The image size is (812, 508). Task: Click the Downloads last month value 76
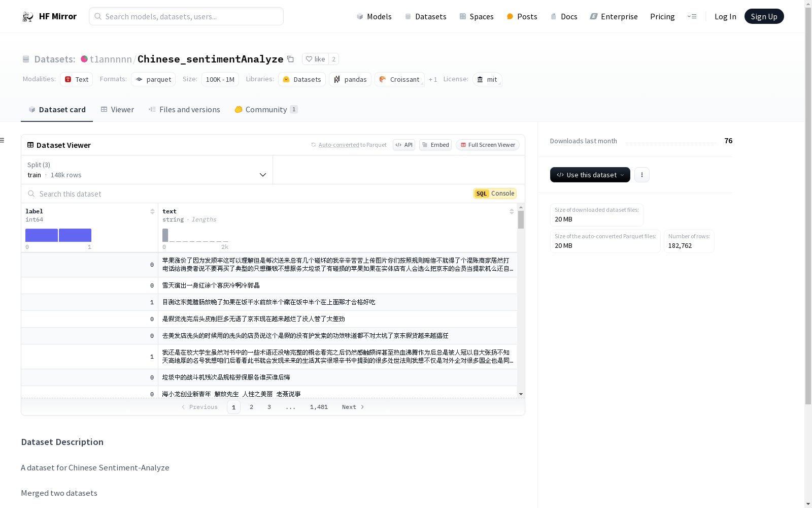click(x=728, y=141)
